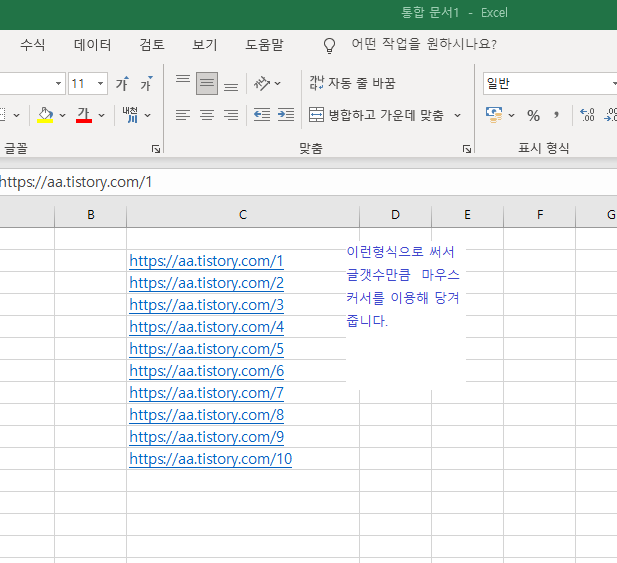Apply comma style format
This screenshot has width=617, height=563.
(x=556, y=115)
